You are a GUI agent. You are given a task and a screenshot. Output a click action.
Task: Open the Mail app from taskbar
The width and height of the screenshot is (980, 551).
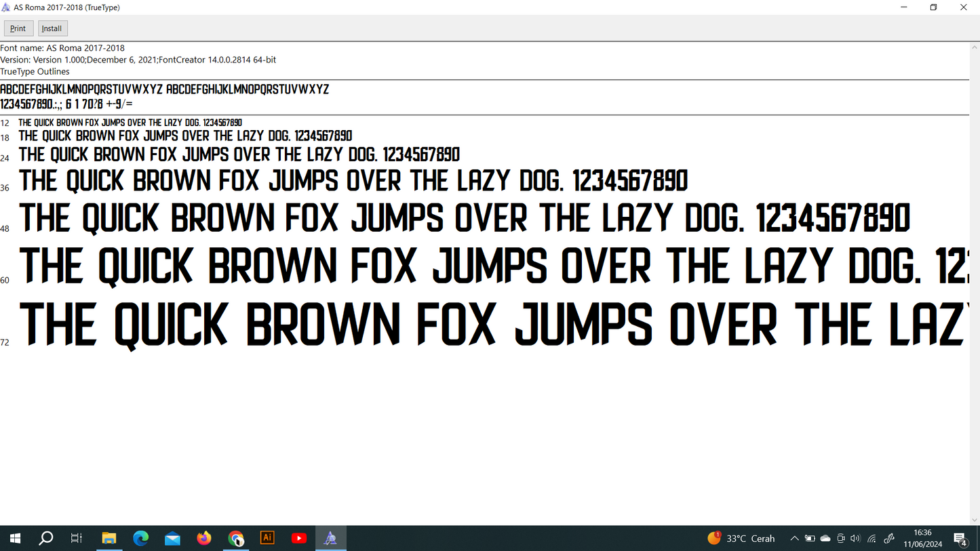tap(172, 538)
